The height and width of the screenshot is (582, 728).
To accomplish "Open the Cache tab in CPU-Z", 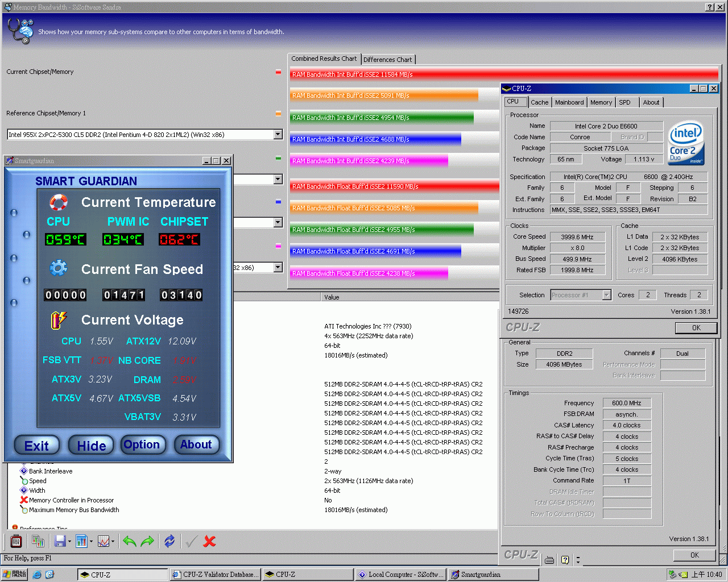I will 540,102.
